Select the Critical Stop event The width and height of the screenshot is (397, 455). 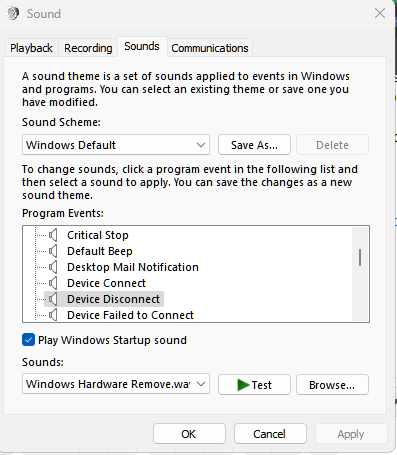tap(98, 235)
